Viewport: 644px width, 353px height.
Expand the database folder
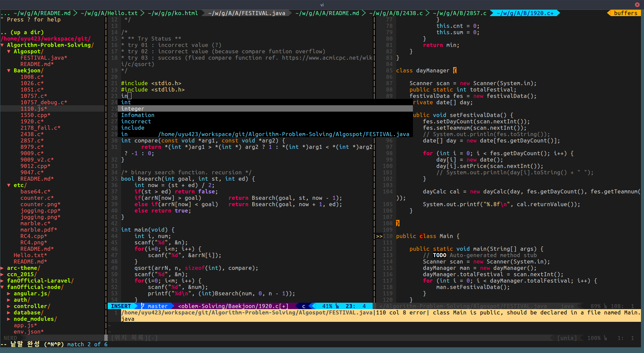[9, 312]
